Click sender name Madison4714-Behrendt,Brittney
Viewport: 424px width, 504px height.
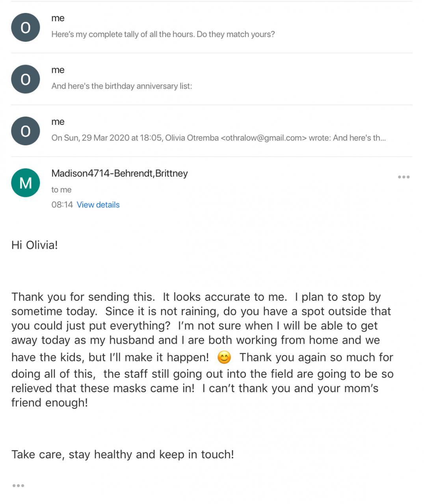119,173
